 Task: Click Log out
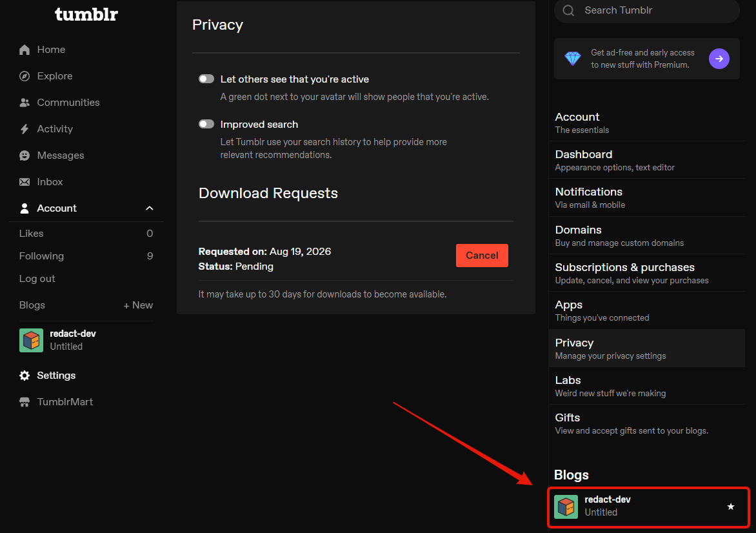click(37, 279)
